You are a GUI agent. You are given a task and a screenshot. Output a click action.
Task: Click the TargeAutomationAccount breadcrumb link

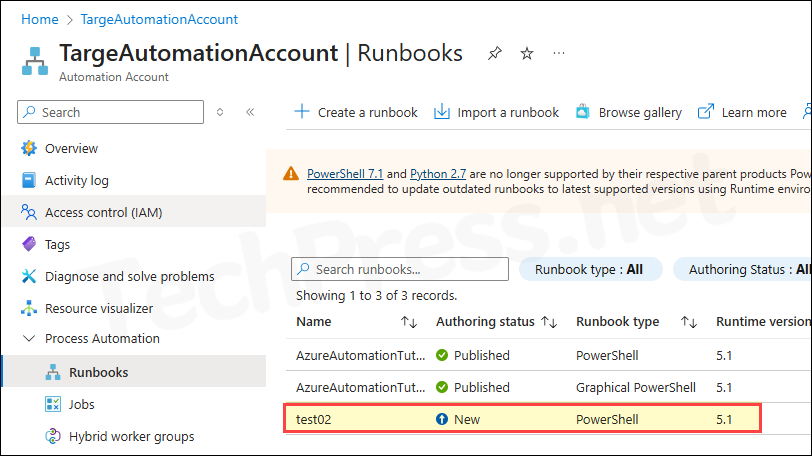(159, 19)
